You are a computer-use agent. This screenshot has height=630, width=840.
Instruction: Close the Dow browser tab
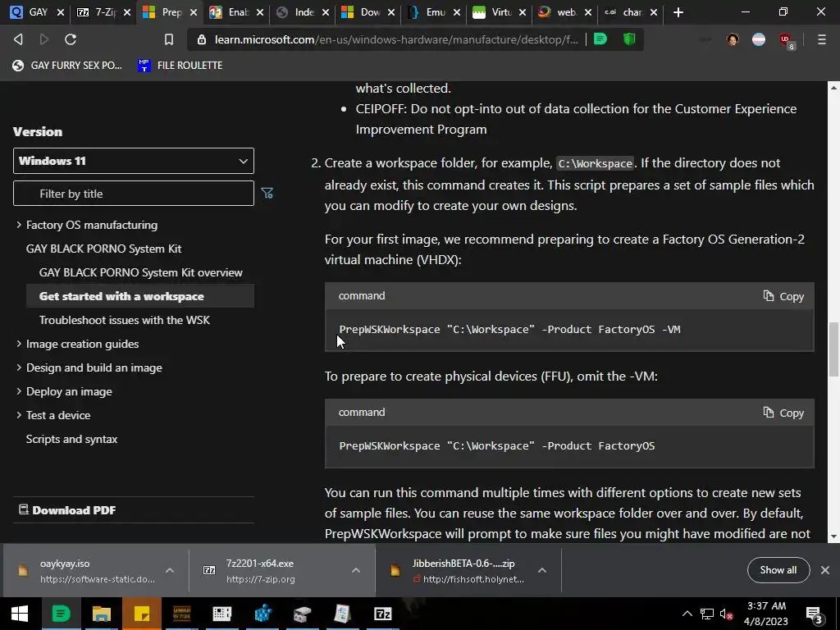[391, 12]
